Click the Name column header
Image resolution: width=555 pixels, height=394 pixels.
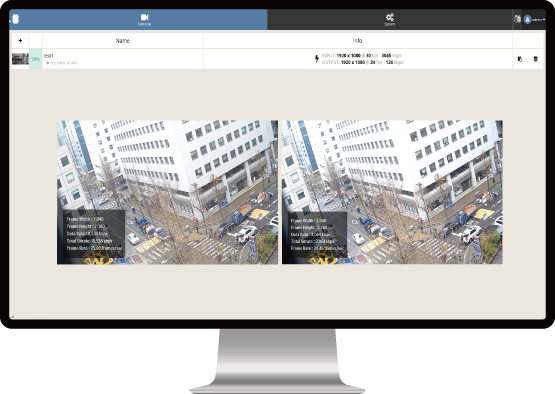(122, 40)
